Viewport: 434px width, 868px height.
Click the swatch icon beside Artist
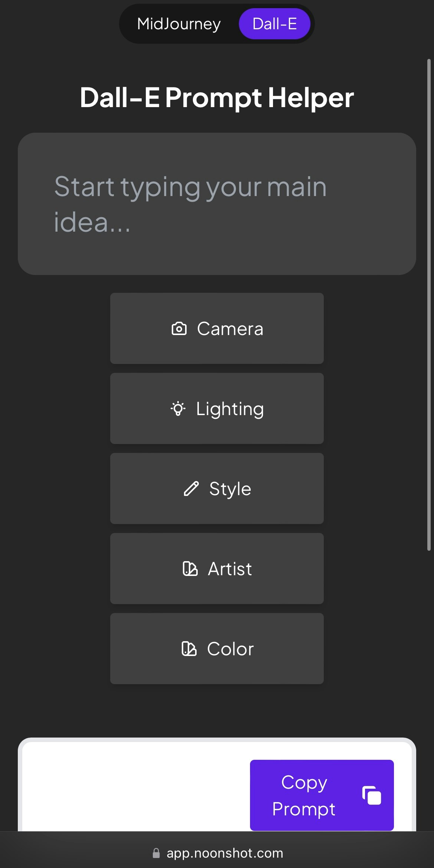[190, 569]
